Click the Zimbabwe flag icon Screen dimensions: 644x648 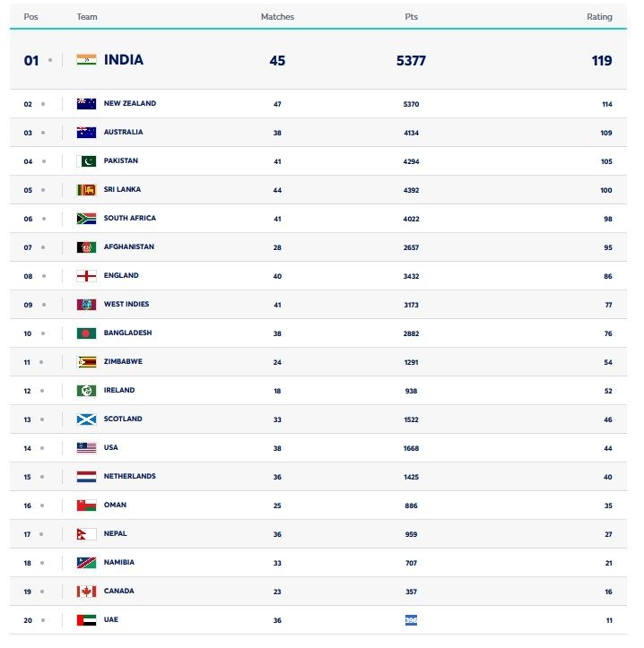86,362
